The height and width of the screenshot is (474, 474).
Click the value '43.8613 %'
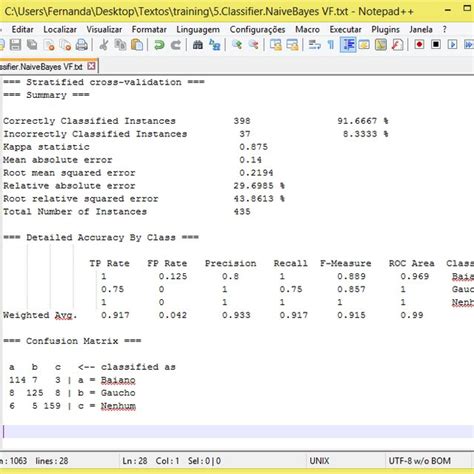click(259, 199)
